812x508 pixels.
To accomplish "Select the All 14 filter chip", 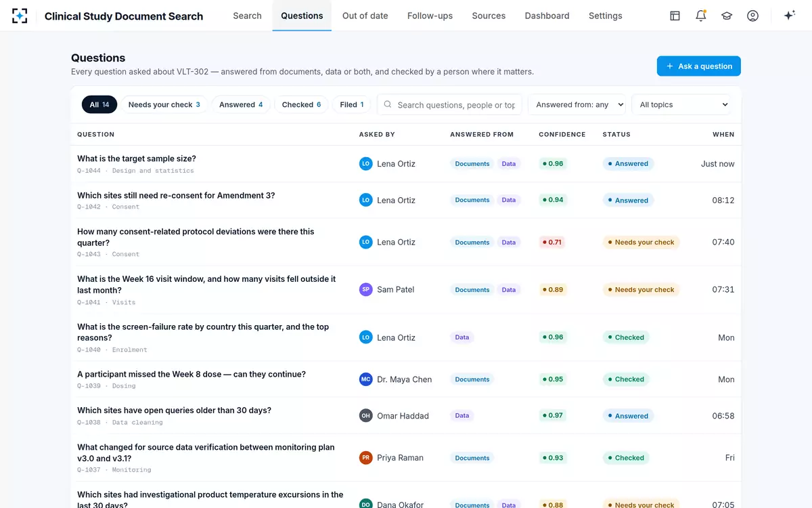I will [99, 104].
